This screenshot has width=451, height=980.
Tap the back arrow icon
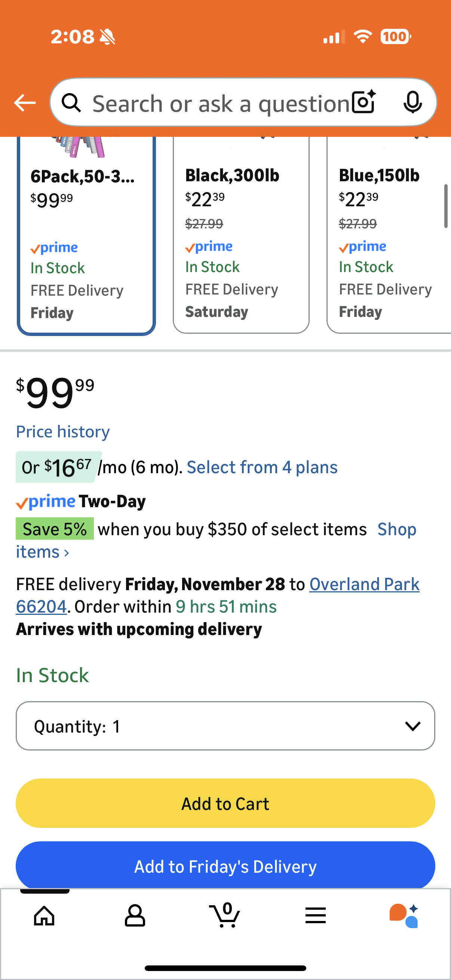[25, 103]
